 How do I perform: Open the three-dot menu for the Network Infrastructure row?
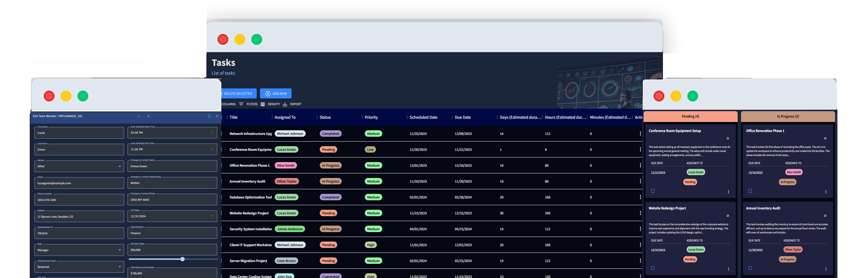[x=640, y=134]
